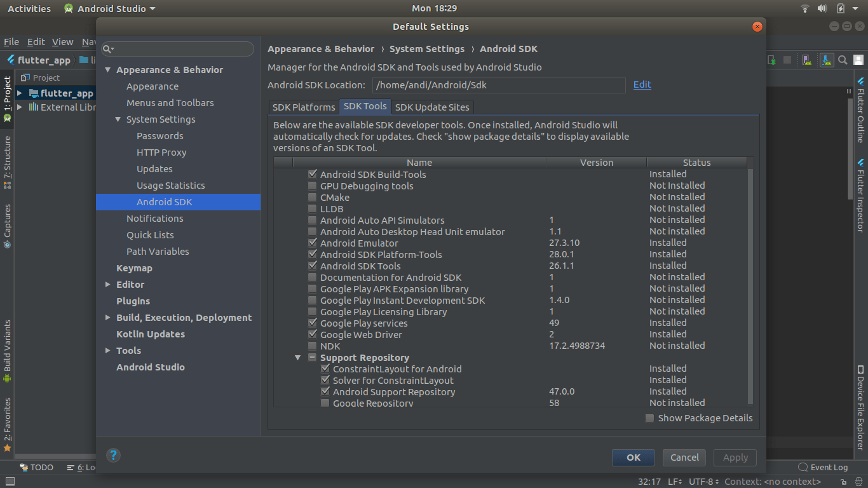Open the Build Variants tool window
868x488 pixels.
(x=7, y=351)
